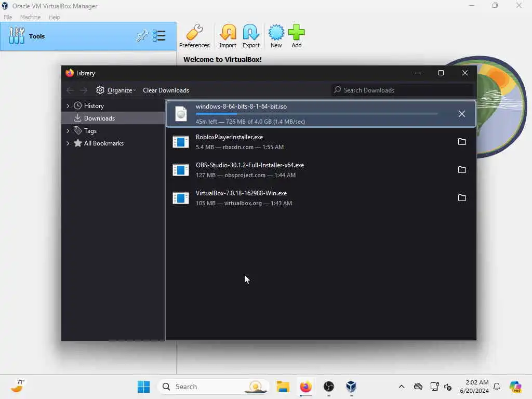Viewport: 532px width, 399px height.
Task: Click the green Add machine icon
Action: pyautogui.click(x=297, y=36)
